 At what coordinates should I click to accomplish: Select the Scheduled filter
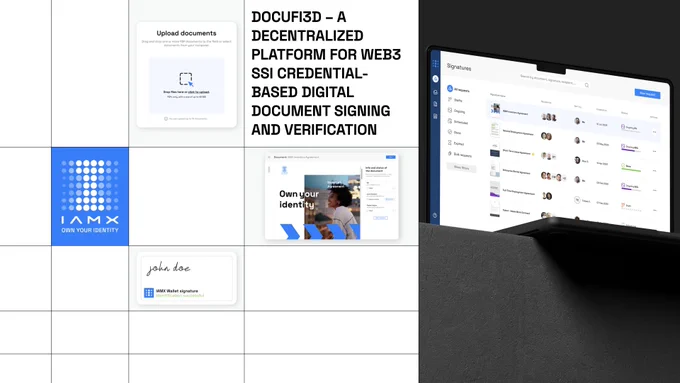pyautogui.click(x=458, y=122)
